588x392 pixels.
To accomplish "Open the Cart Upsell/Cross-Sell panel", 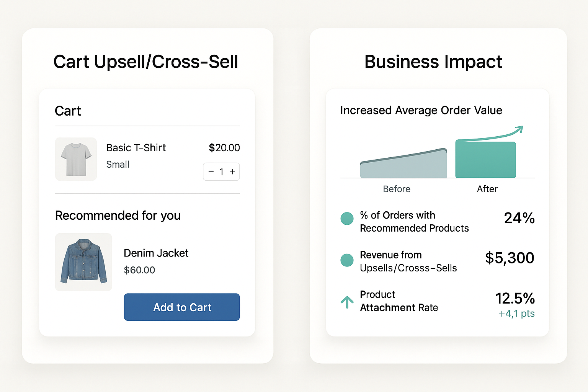I will (146, 62).
